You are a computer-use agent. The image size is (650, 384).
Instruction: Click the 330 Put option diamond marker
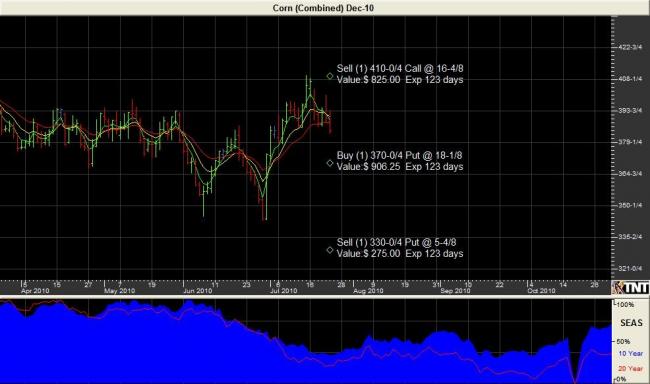click(330, 250)
